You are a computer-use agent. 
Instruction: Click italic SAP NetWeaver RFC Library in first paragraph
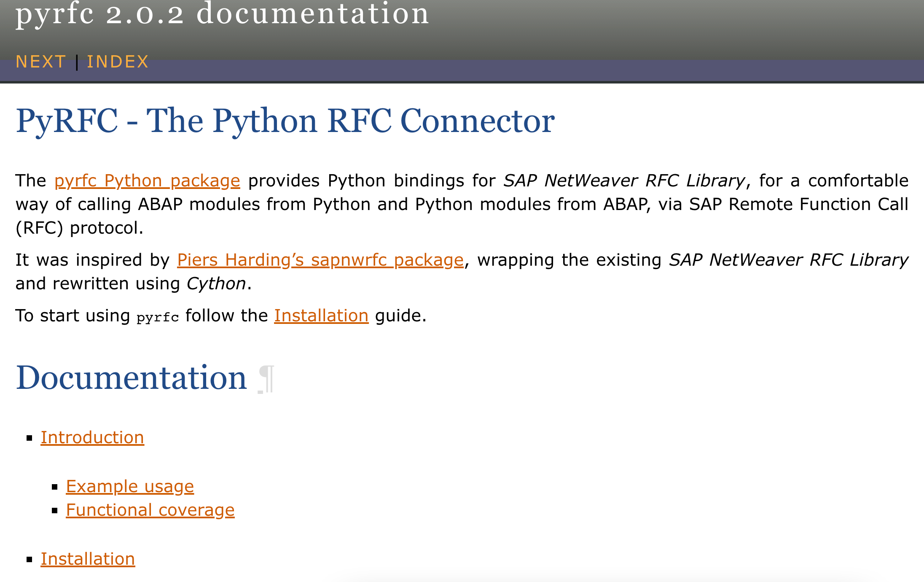[624, 181]
